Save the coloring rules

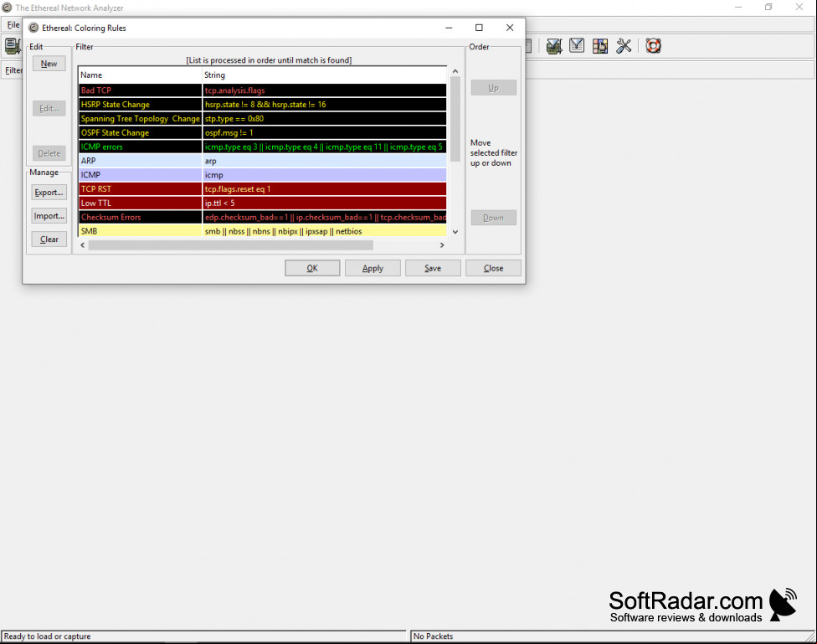point(433,268)
